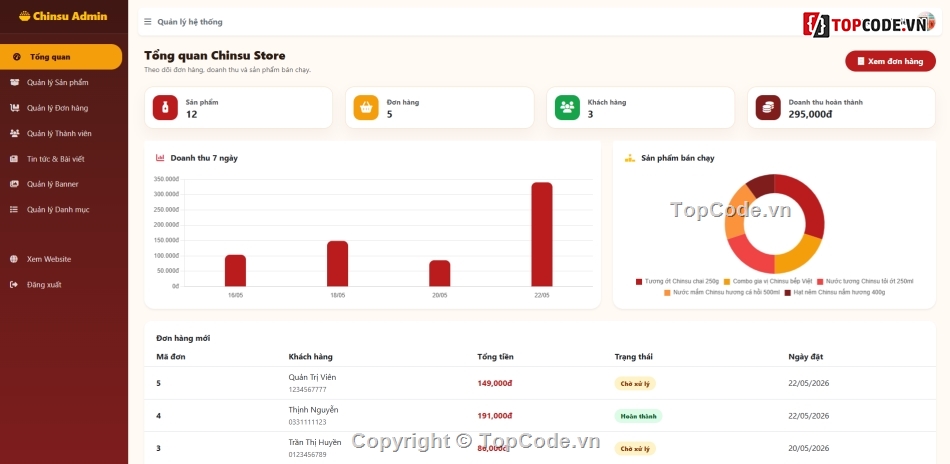Image resolution: width=950 pixels, height=464 pixels.
Task: Toggle Nước mắm Chinsu hương cá hồi legend swatch
Action: click(667, 293)
